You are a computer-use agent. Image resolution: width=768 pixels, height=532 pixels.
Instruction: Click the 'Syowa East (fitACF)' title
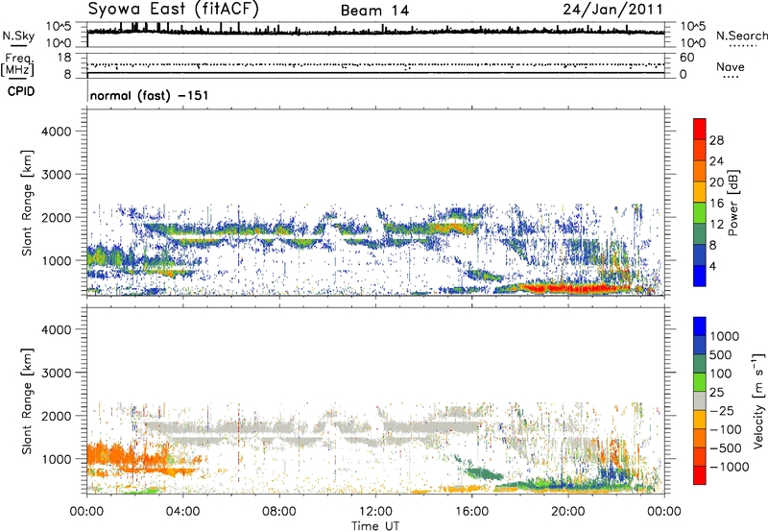point(173,9)
